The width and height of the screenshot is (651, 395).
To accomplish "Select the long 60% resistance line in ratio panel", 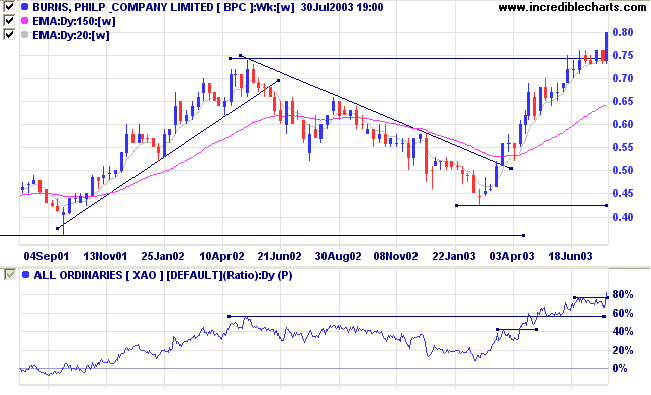I will (x=416, y=316).
